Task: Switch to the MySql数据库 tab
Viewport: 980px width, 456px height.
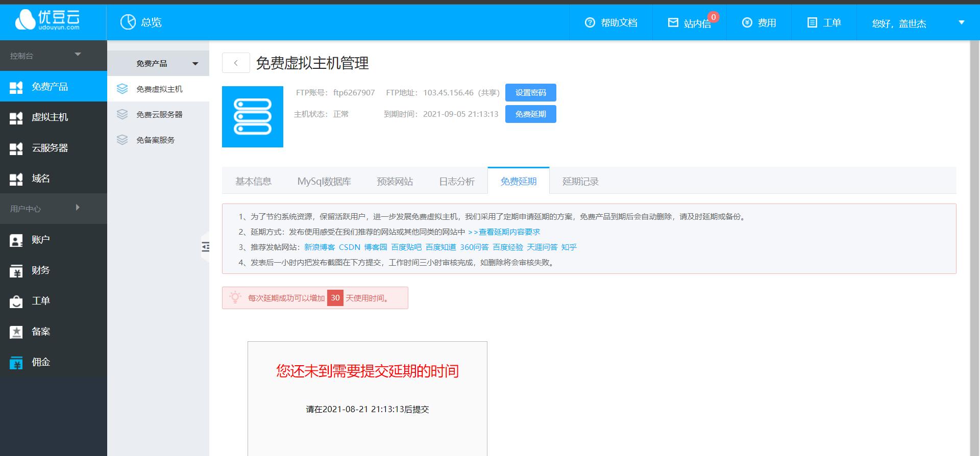Action: click(x=324, y=182)
